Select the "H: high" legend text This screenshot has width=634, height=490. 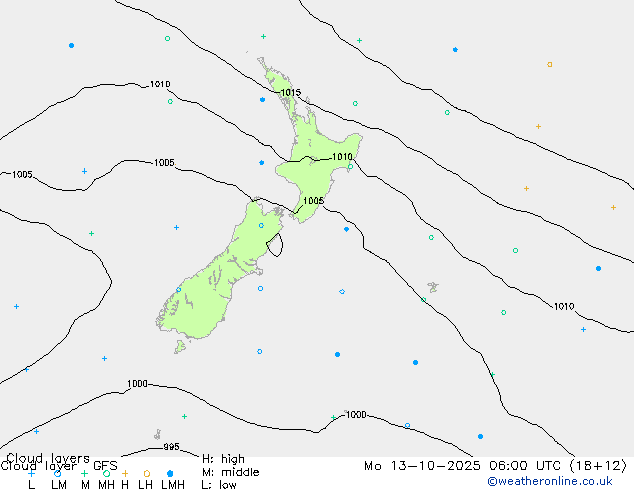223,459
